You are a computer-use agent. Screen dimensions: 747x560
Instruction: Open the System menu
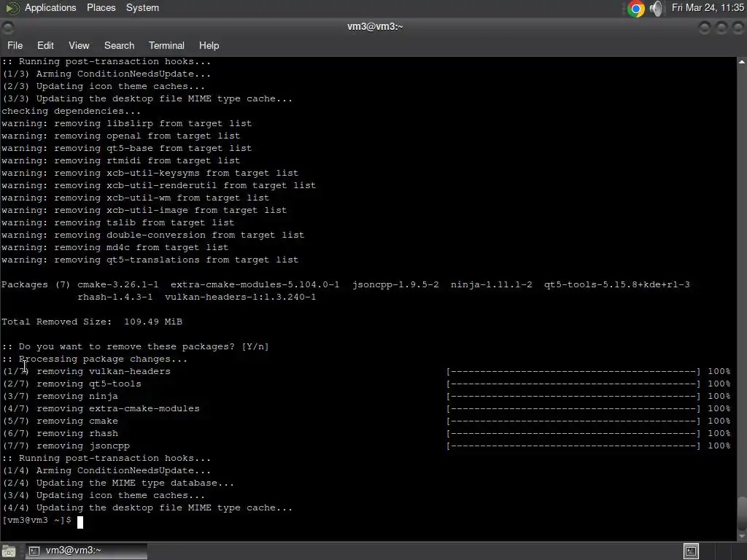tap(142, 7)
